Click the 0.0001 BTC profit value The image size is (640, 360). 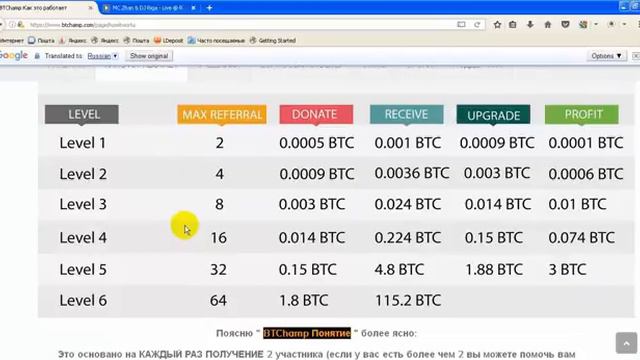click(x=586, y=143)
